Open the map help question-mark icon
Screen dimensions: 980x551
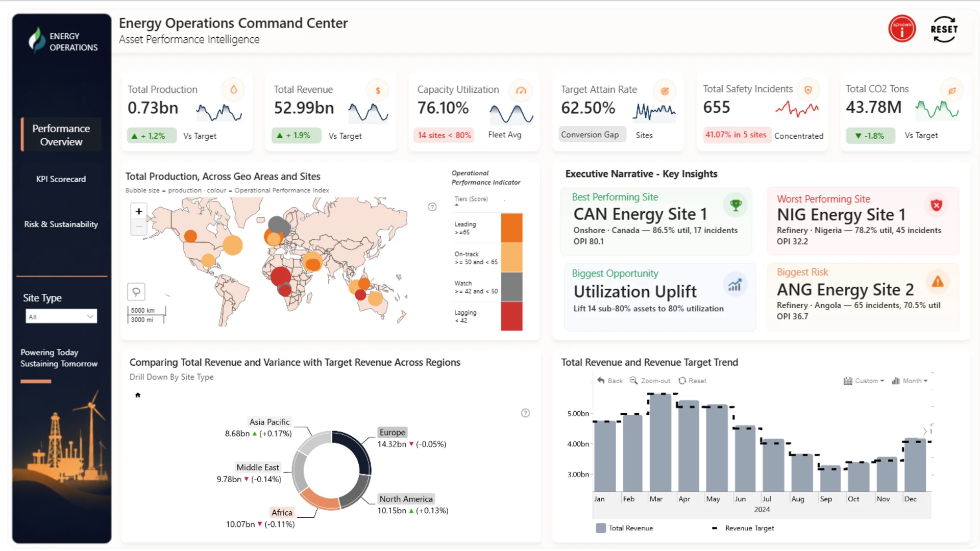(x=432, y=207)
